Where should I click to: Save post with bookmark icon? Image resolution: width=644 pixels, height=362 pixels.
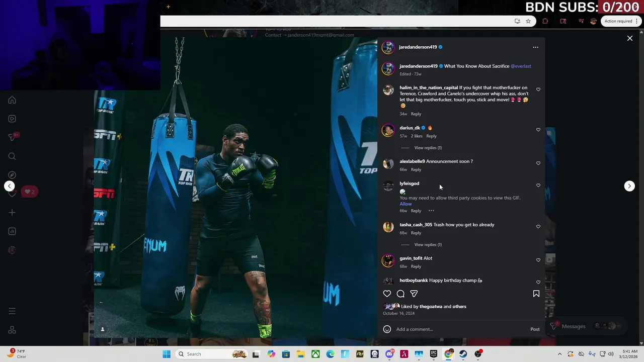(x=536, y=294)
